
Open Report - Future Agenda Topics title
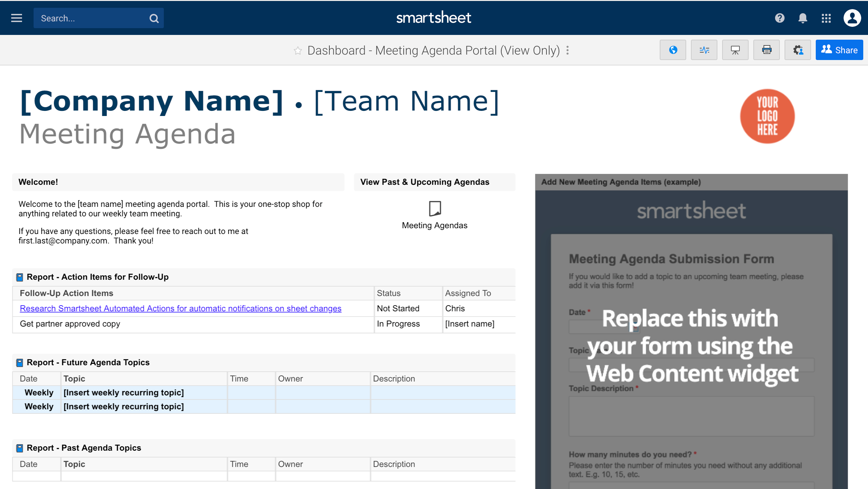click(88, 363)
